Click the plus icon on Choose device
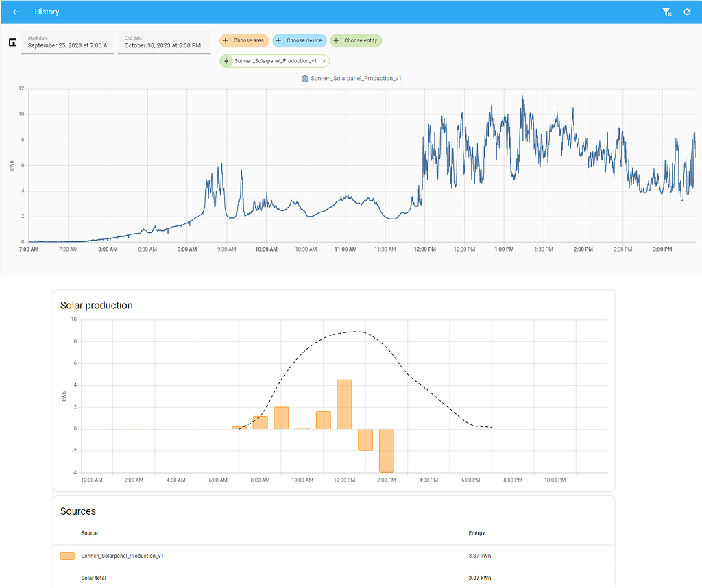Screen dimensions: 702x588 (x=278, y=40)
